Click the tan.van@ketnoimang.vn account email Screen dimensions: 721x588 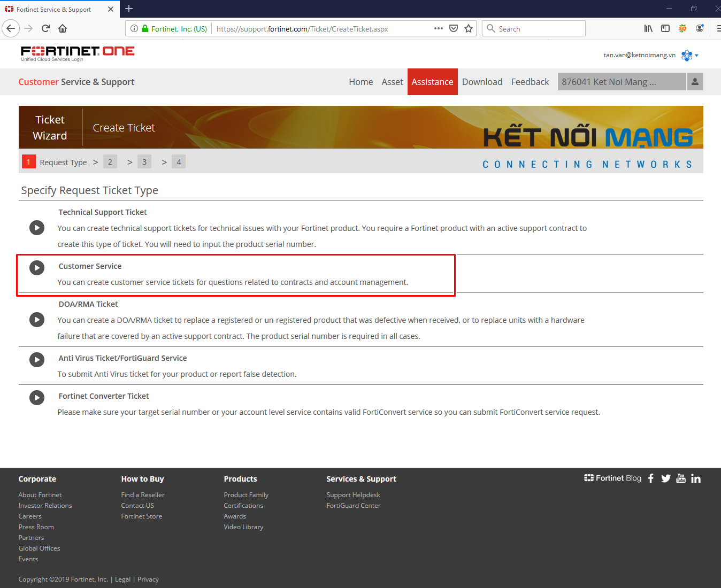(639, 55)
